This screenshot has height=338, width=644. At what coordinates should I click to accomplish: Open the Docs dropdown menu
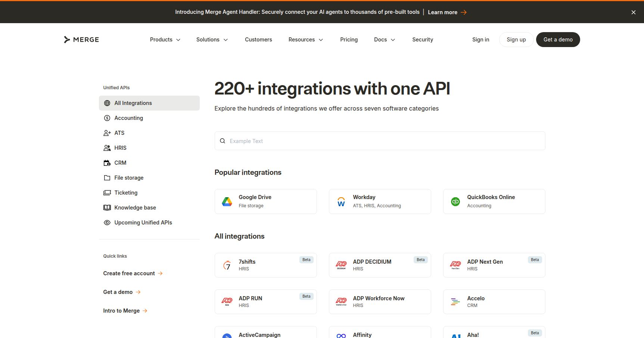pyautogui.click(x=384, y=40)
